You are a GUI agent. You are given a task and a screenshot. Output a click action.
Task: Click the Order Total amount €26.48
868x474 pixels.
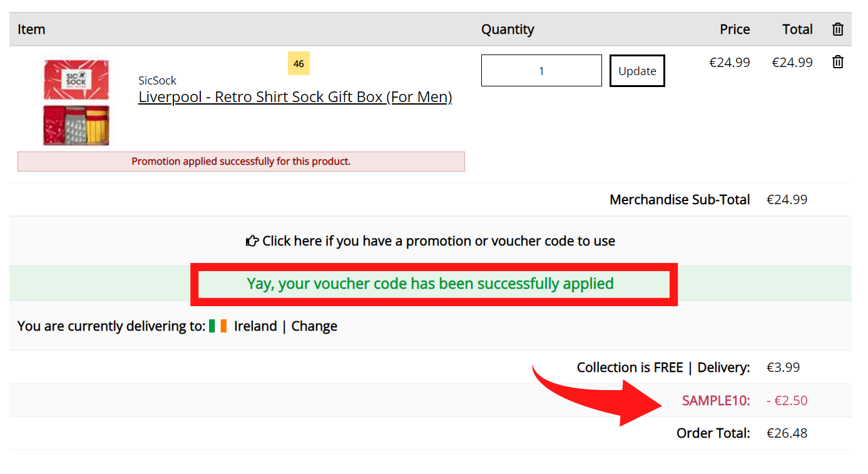pyautogui.click(x=787, y=433)
